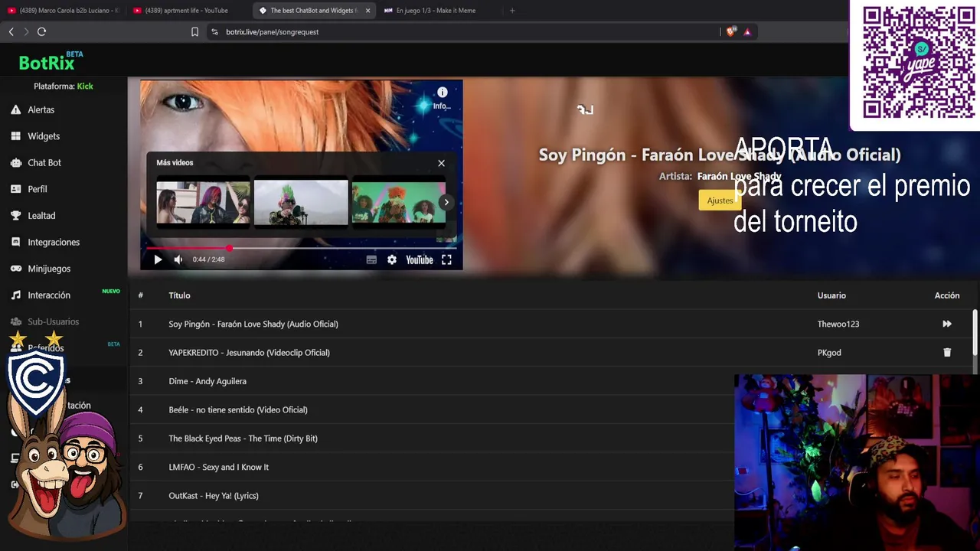Click the Integraciones icon
This screenshot has width=980, height=551.
coord(15,242)
